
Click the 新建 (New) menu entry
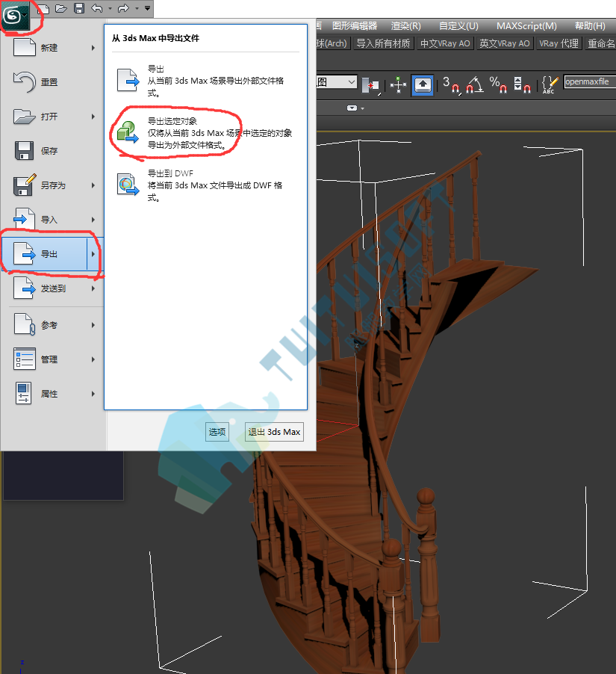click(x=52, y=48)
